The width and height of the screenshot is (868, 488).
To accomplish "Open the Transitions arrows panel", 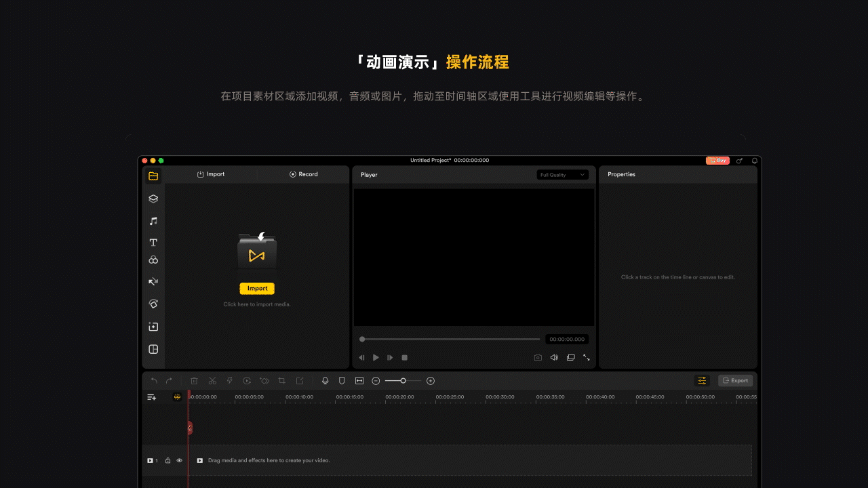I will (153, 281).
